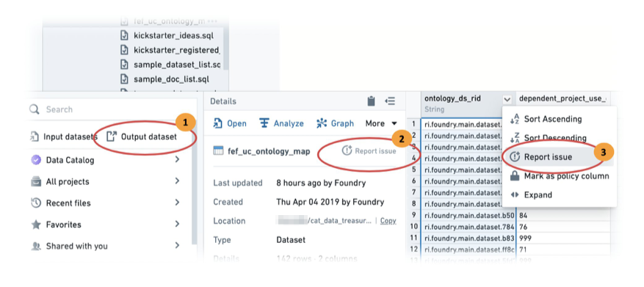
Task: Click the Shared with you people icon
Action: [36, 247]
